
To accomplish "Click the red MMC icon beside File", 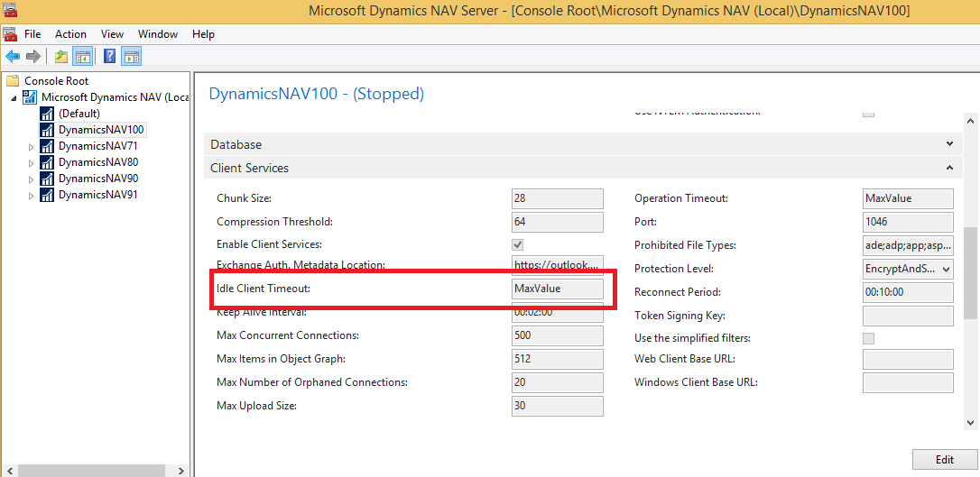I will [9, 33].
